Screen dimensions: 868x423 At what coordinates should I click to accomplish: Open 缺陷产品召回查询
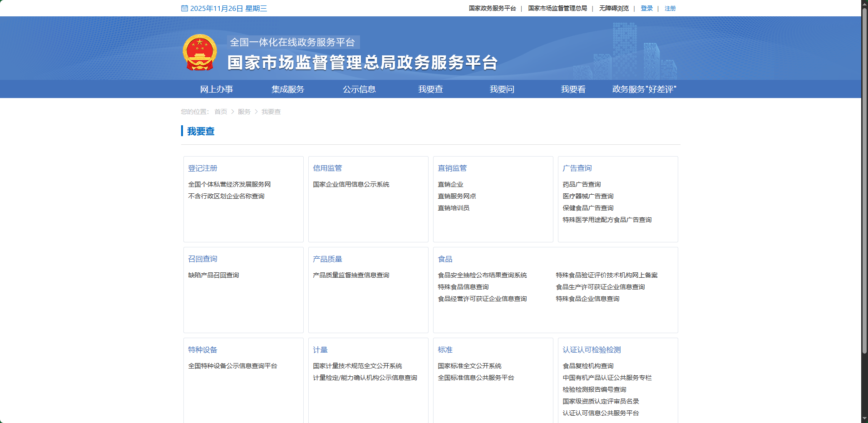[213, 275]
